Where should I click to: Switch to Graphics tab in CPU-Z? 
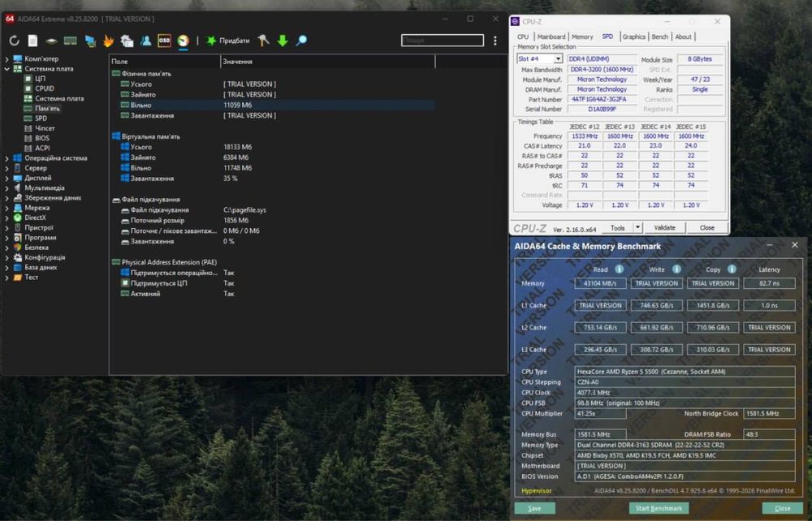(634, 37)
